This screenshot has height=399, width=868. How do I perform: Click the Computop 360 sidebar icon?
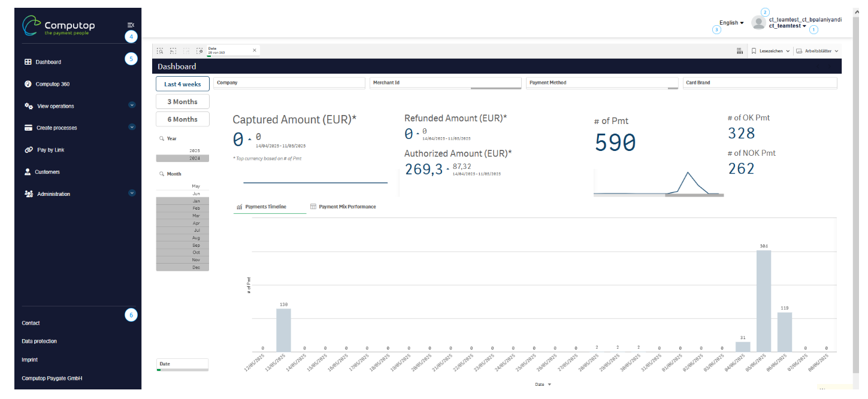(x=28, y=84)
